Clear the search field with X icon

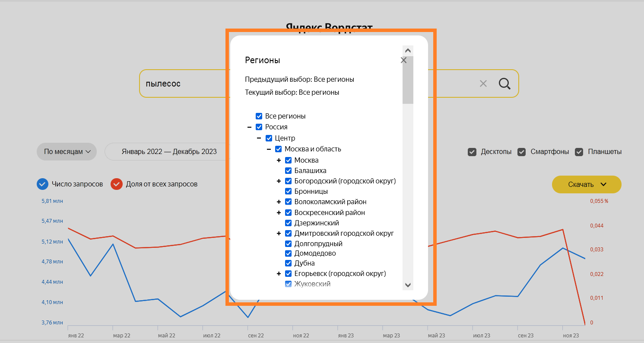pyautogui.click(x=483, y=83)
